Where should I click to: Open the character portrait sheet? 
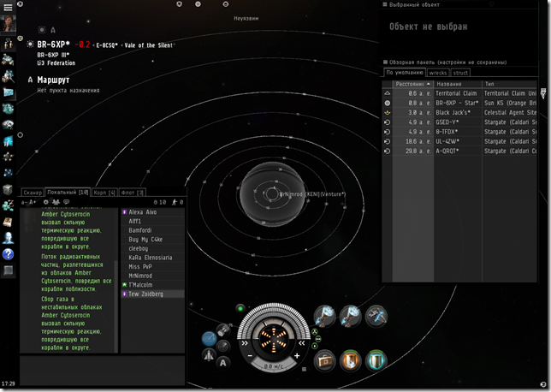click(8, 24)
